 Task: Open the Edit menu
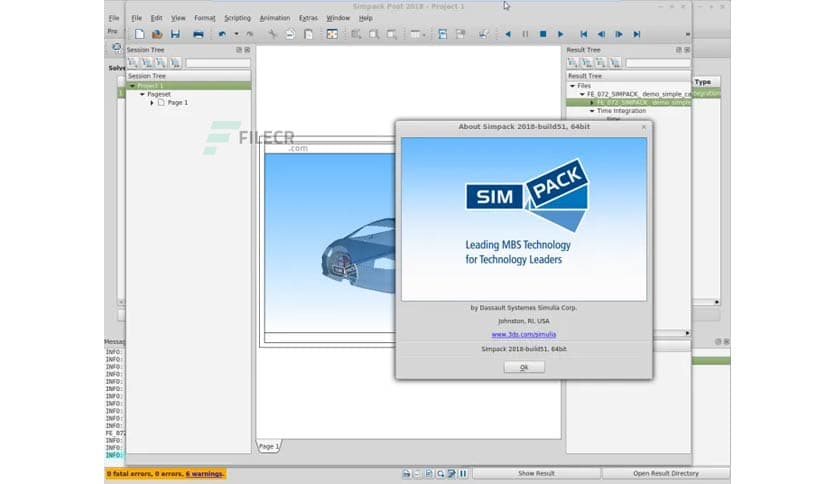click(x=156, y=18)
